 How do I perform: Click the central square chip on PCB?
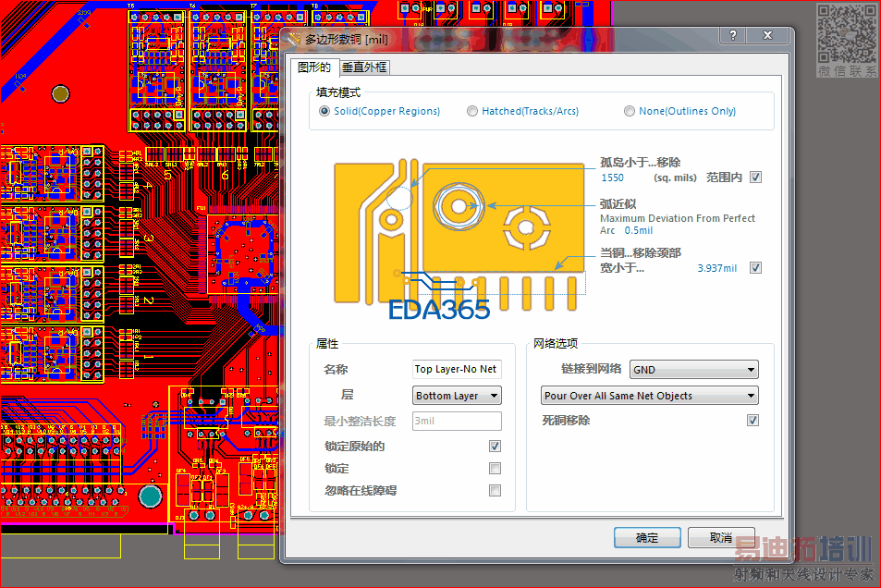pyautogui.click(x=241, y=256)
